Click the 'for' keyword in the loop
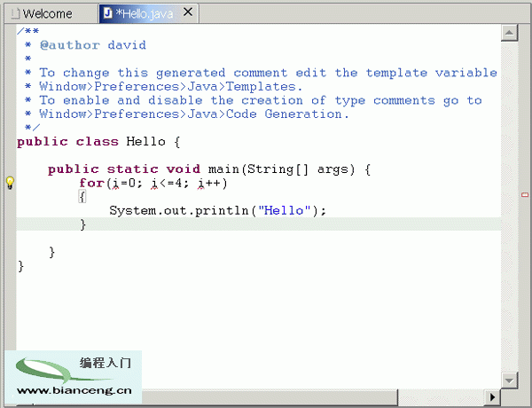532x408 pixels. click(x=91, y=183)
